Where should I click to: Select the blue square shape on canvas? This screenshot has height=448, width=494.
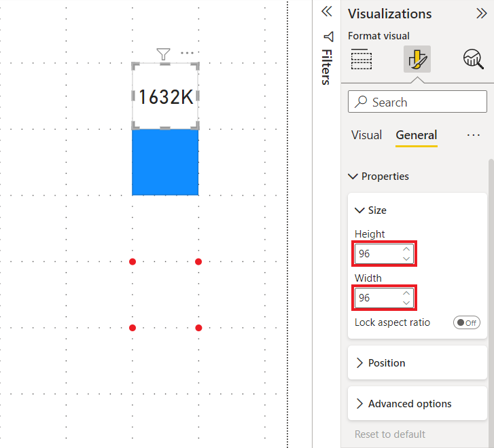pyautogui.click(x=165, y=162)
